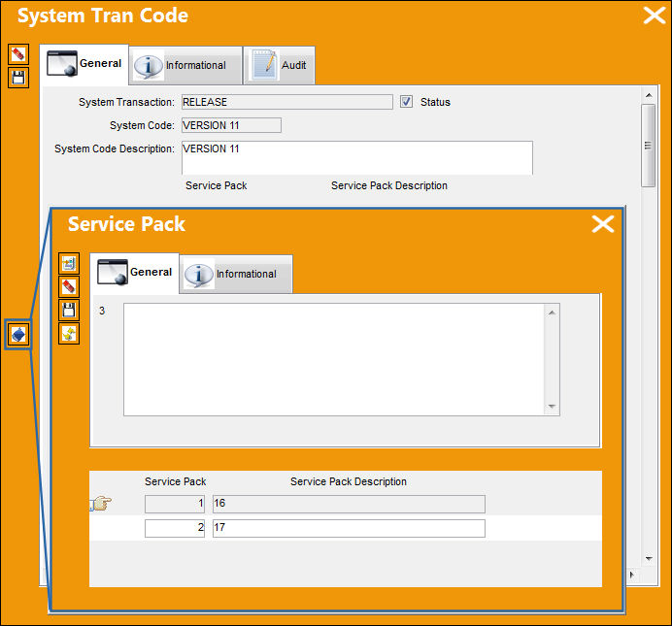Click the 'System Code Description:' label

[x=115, y=148]
